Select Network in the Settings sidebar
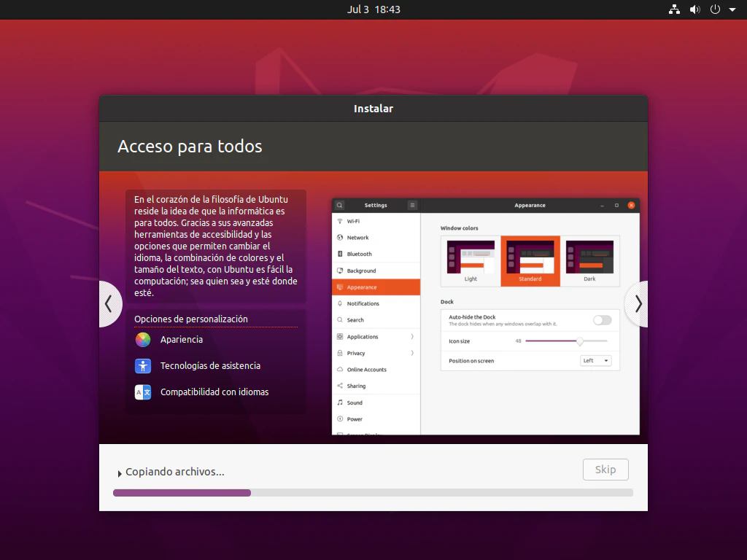The height and width of the screenshot is (560, 747). [x=376, y=238]
